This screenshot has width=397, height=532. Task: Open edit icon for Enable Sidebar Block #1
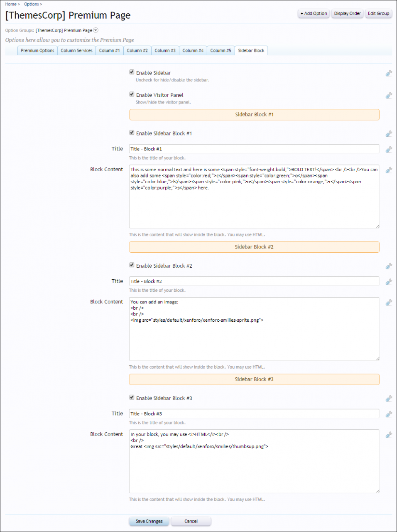(389, 133)
